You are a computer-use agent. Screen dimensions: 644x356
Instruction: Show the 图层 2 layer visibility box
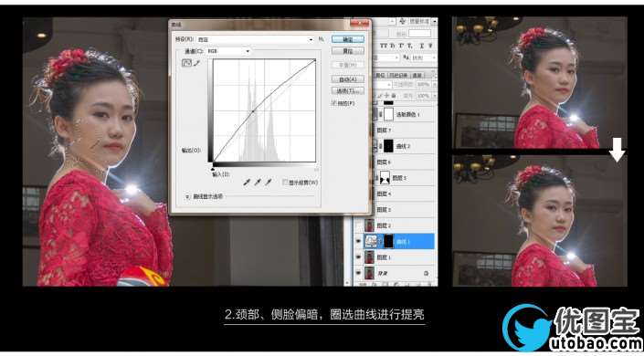[358, 225]
